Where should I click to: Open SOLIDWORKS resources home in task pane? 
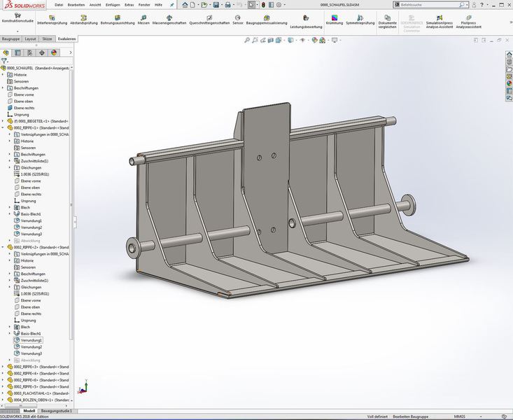click(x=509, y=55)
